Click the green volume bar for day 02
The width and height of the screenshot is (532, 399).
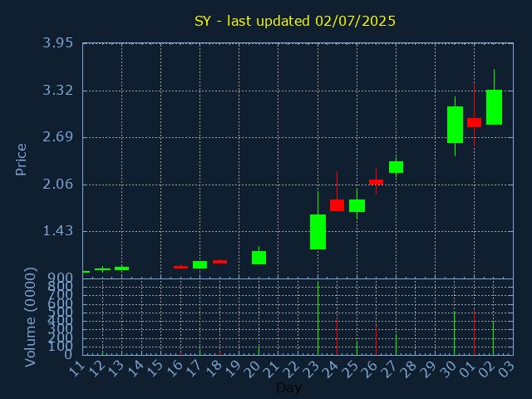coord(493,338)
